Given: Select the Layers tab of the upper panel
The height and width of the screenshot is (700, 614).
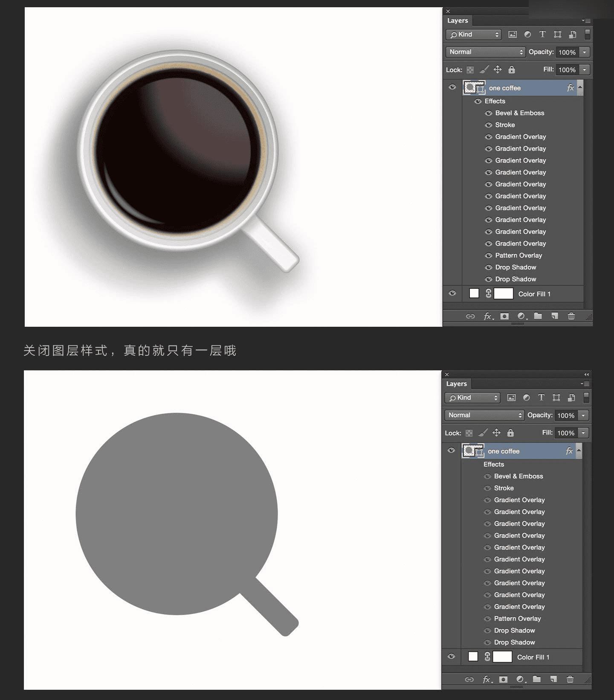Looking at the screenshot, I should [458, 20].
